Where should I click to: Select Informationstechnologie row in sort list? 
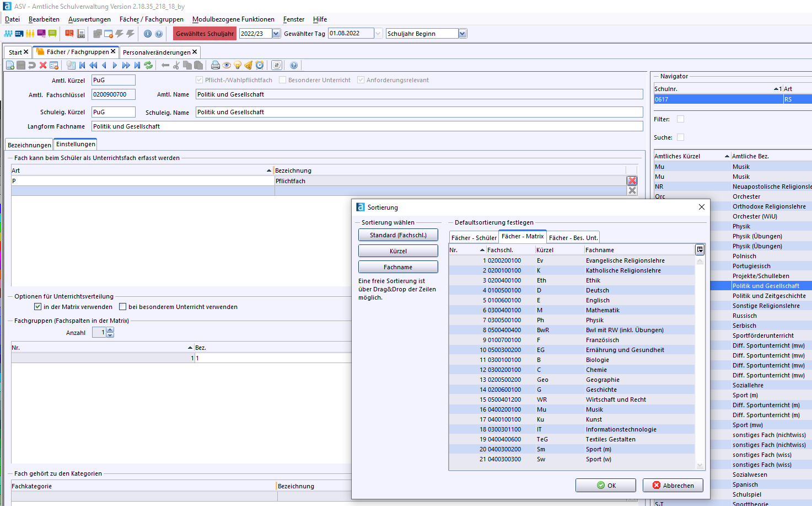coord(572,429)
